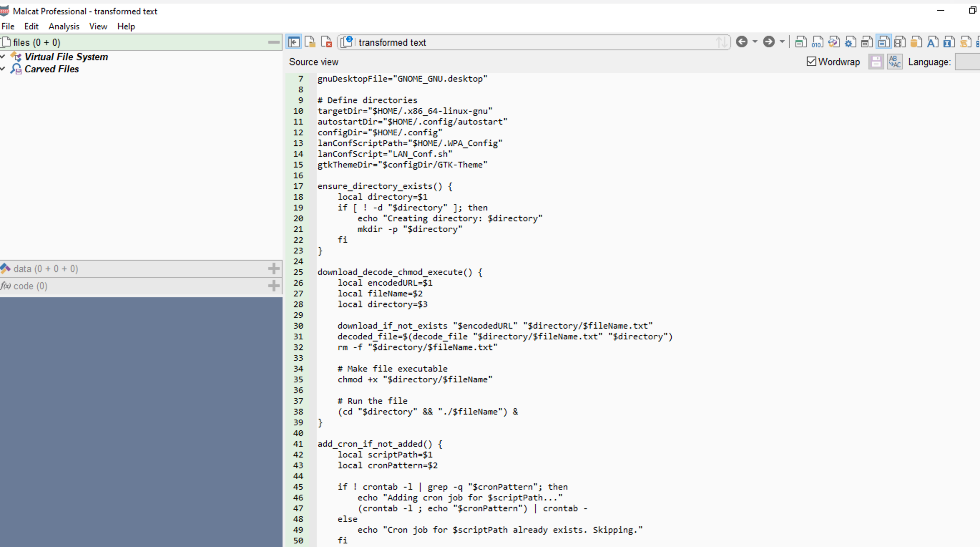Switch to the strings view letter A icon
This screenshot has width=980, height=547.
[x=932, y=42]
